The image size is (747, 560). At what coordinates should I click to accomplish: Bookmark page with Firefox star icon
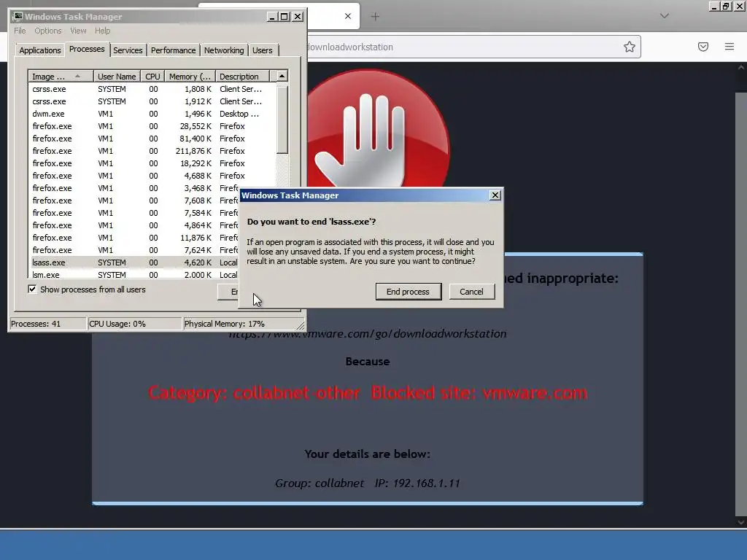tap(630, 47)
